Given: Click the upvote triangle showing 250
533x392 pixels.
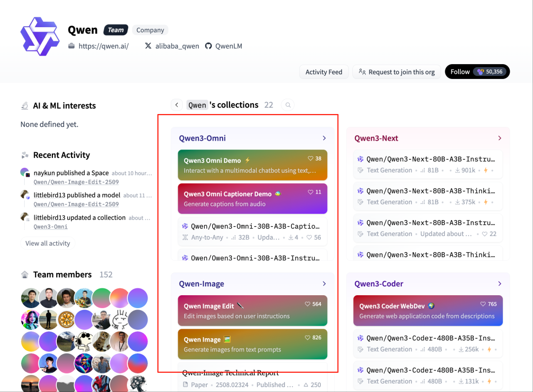Looking at the screenshot, I should point(305,385).
